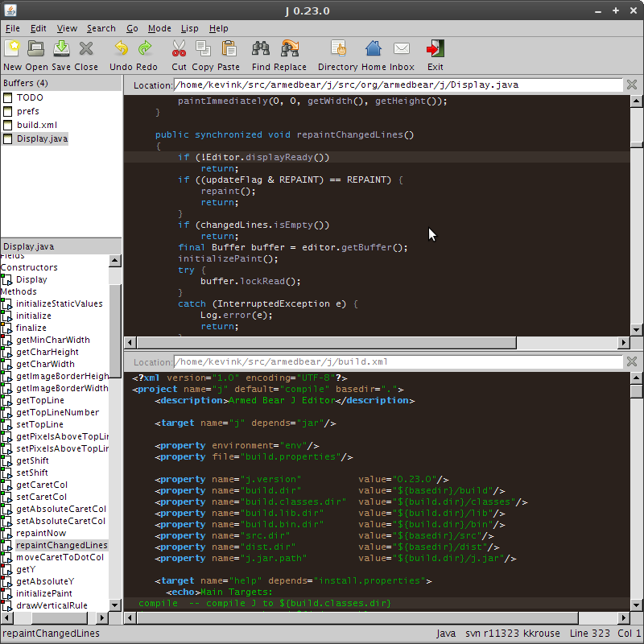Browse files with the Directory toolbar icon

coord(336,48)
